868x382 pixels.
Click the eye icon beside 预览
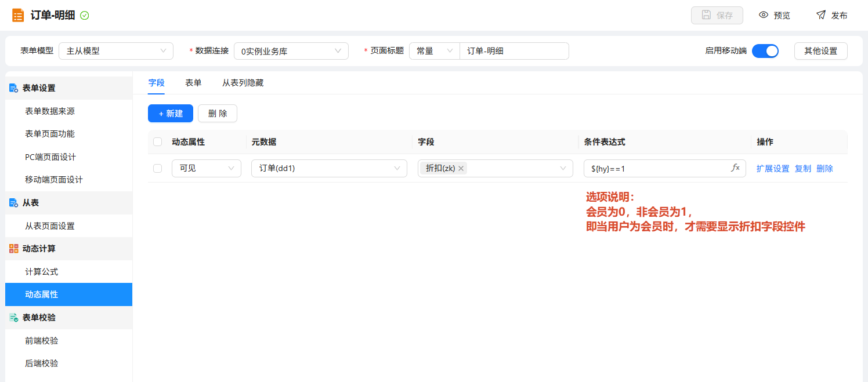click(764, 15)
